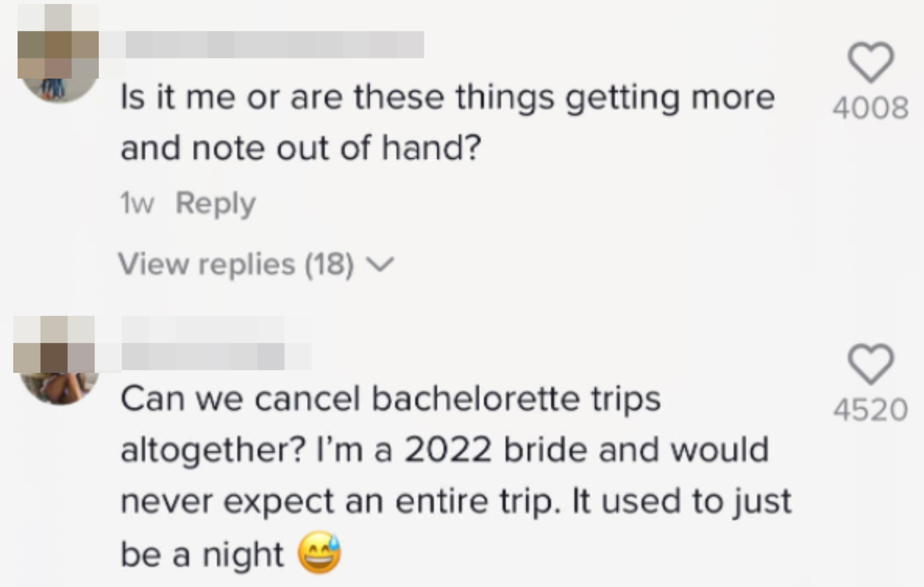Expand View replies (18)
924x587 pixels.
[x=256, y=264]
